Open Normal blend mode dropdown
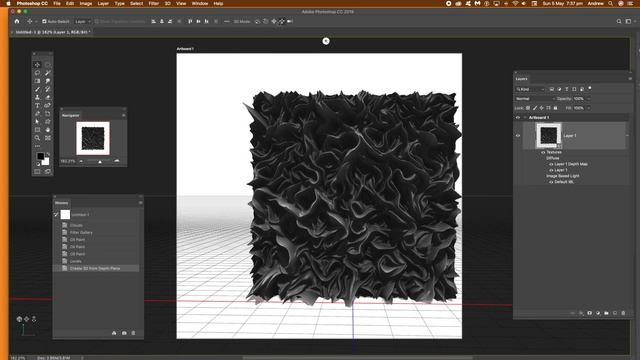This screenshot has height=360, width=640. point(535,99)
